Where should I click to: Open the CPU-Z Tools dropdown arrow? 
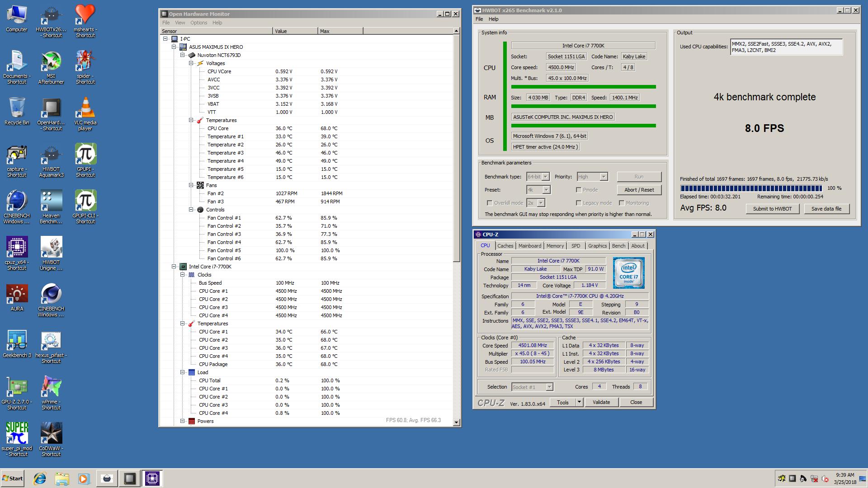(x=579, y=402)
